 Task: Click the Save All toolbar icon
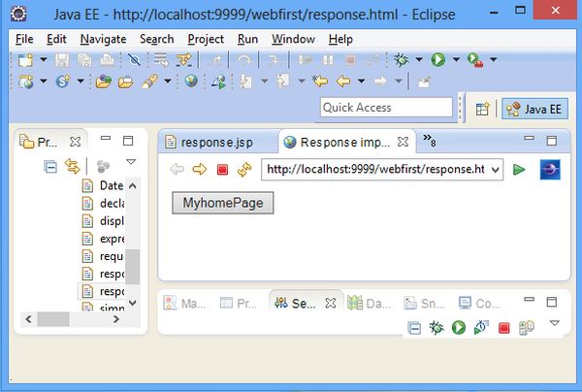pos(84,60)
